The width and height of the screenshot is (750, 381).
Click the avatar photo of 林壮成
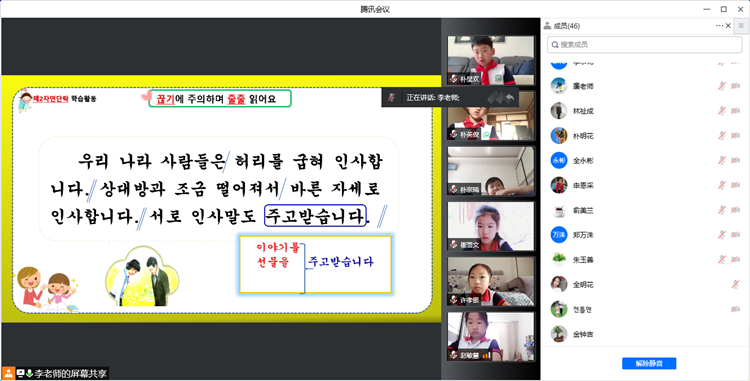click(x=559, y=110)
